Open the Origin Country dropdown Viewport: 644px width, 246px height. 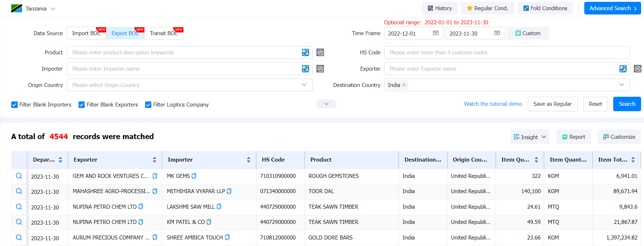click(189, 85)
